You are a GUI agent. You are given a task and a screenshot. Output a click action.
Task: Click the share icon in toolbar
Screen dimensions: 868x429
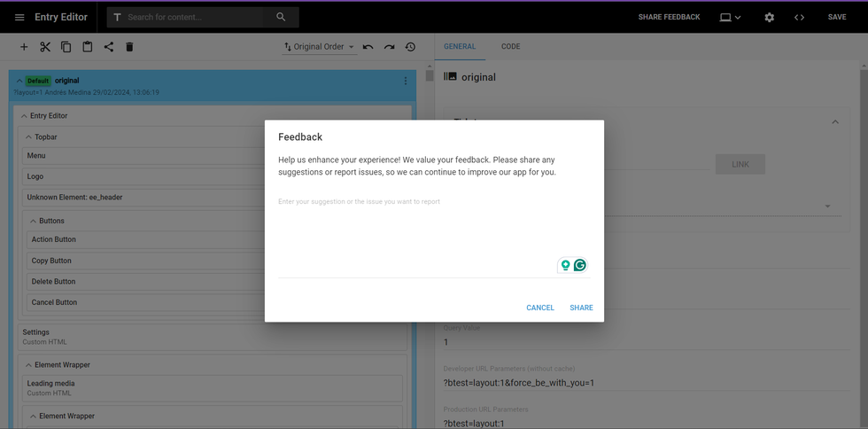click(109, 47)
